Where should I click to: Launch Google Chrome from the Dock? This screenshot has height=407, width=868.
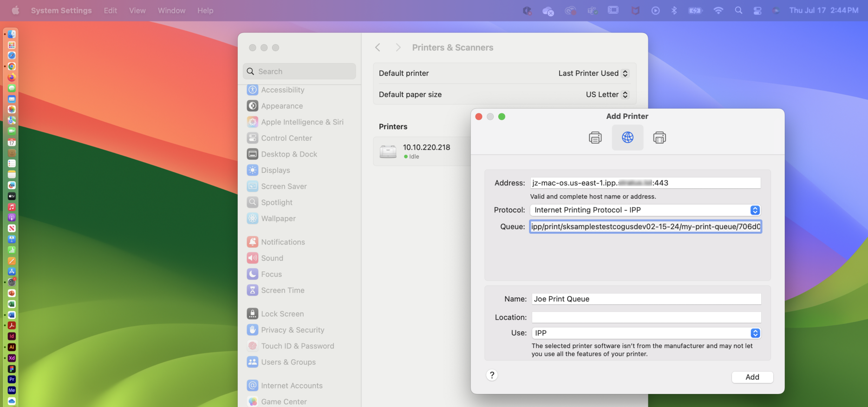point(12,66)
